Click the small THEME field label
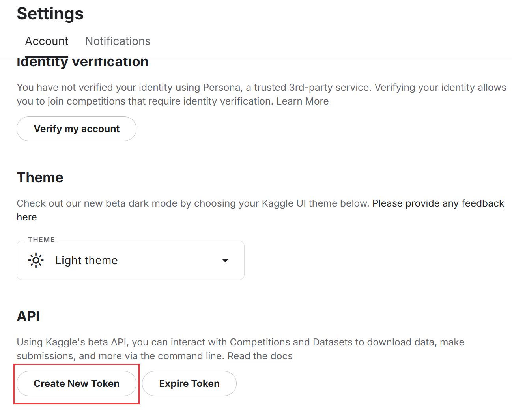This screenshot has height=420, width=512. click(41, 240)
